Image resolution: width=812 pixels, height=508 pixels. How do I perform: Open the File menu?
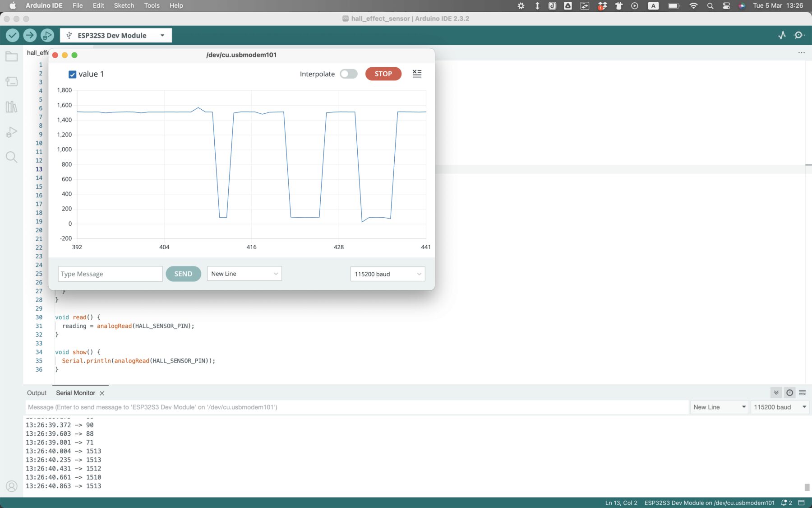(x=78, y=5)
